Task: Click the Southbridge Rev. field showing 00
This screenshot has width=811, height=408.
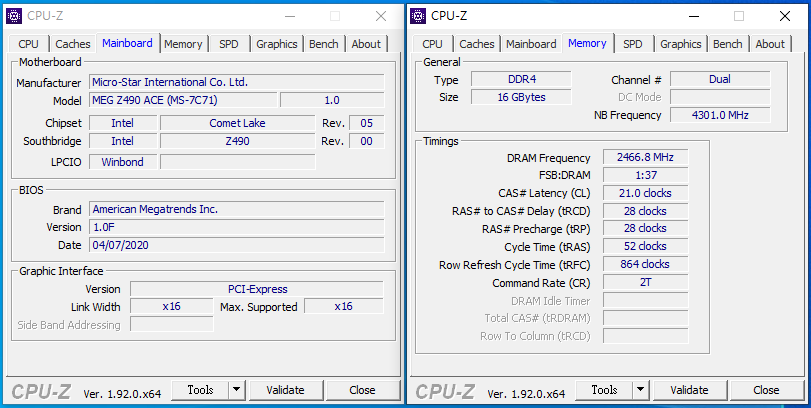Action: [367, 141]
